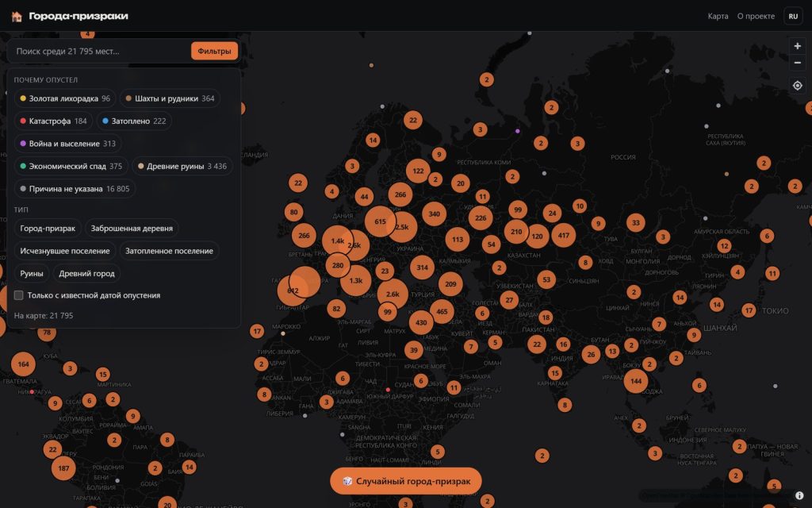Click the house logo icon
The width and height of the screenshot is (812, 508).
point(17,17)
